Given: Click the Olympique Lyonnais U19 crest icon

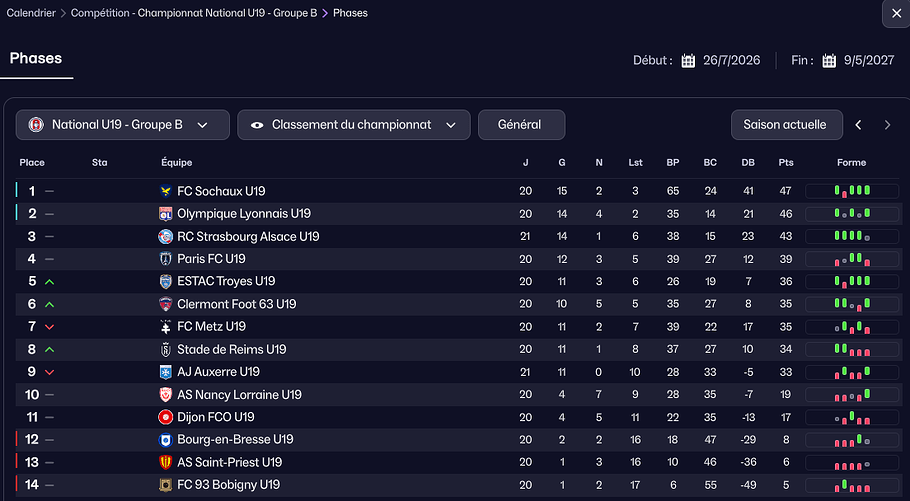Looking at the screenshot, I should click(166, 214).
